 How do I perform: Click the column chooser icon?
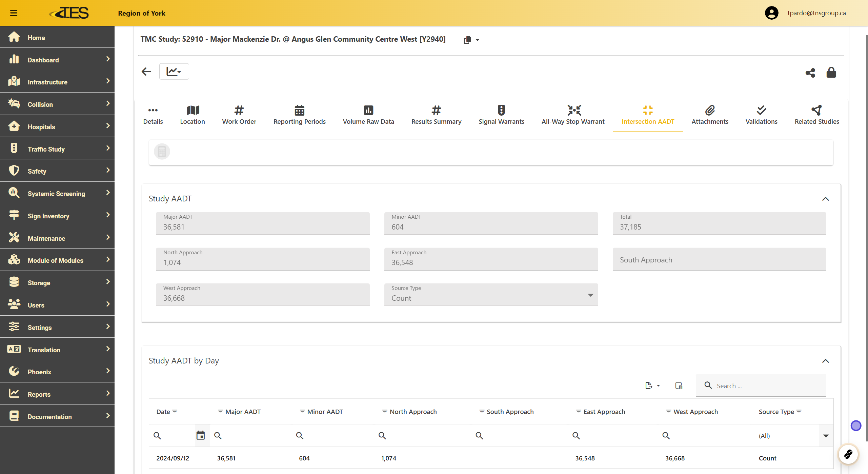679,386
